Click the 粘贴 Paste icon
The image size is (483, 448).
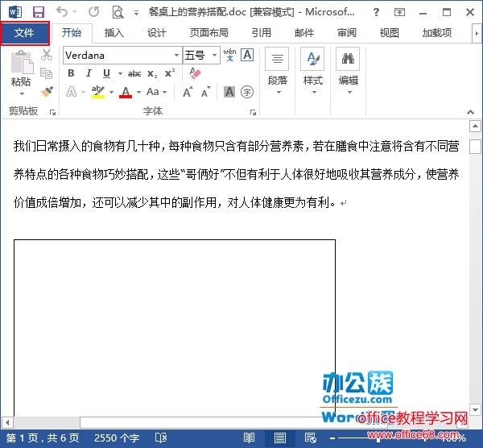[x=22, y=63]
